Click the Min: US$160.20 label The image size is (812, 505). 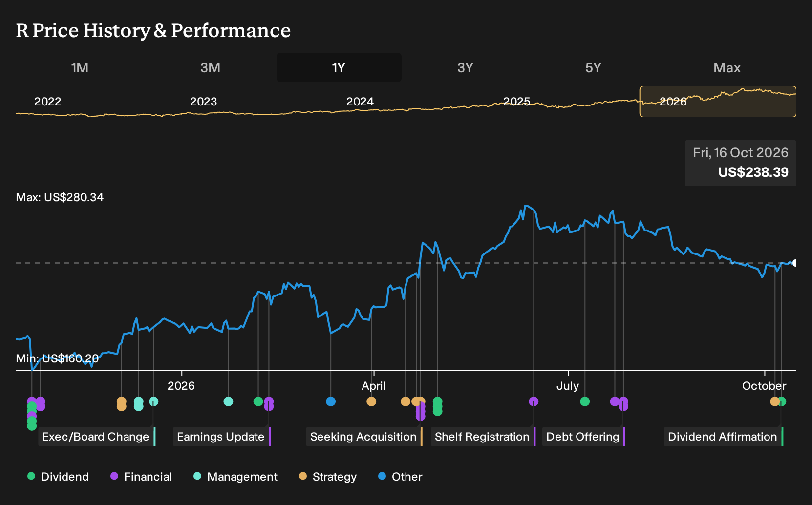tap(57, 358)
